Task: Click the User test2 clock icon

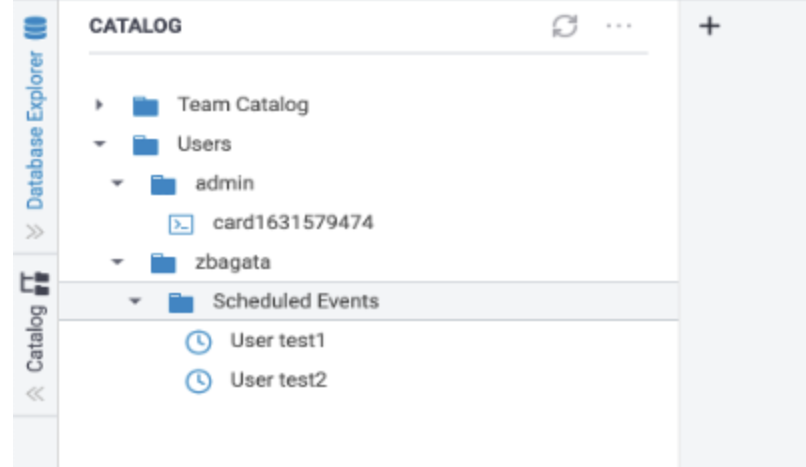Action: pos(198,382)
